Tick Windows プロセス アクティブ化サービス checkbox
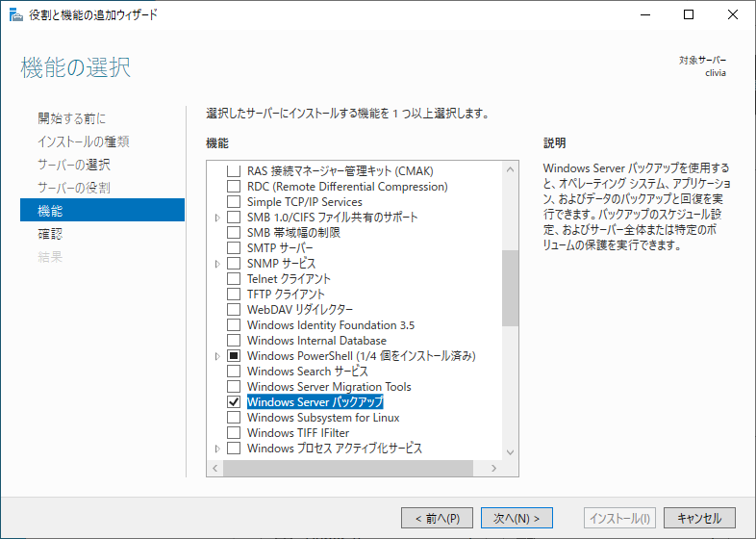This screenshot has height=539, width=756. point(234,449)
